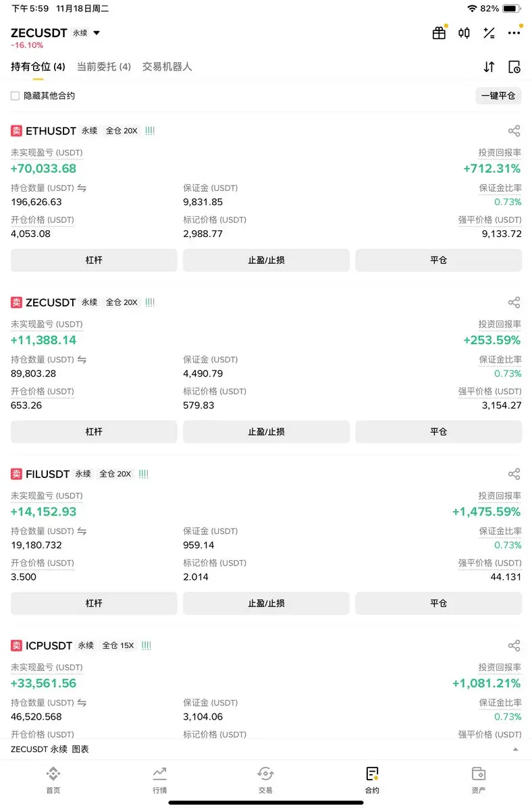Click the 一键平仓 close all button
The image size is (532, 810).
point(498,96)
